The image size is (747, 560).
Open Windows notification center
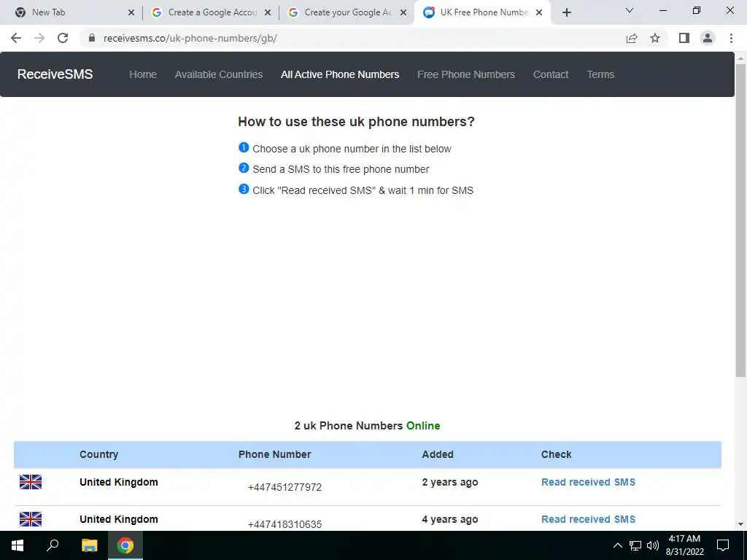click(x=723, y=545)
